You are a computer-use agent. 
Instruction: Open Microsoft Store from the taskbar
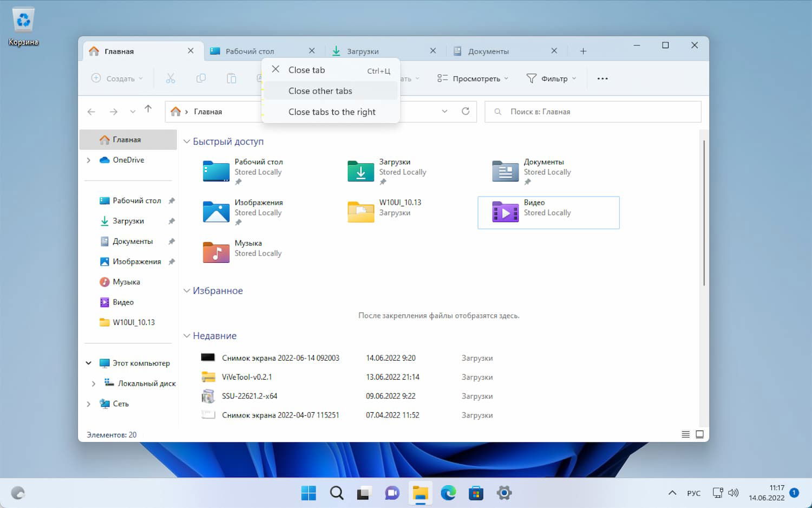476,493
